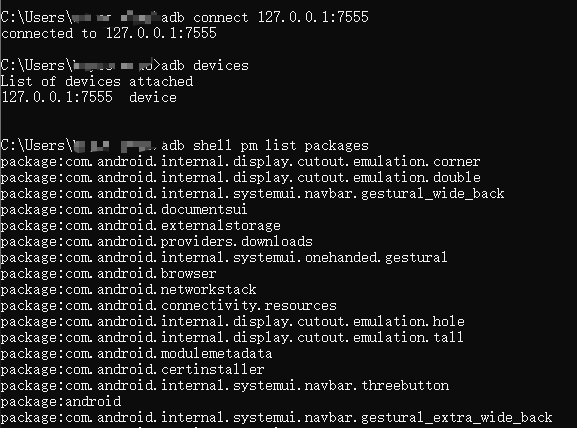The image size is (577, 428).
Task: Click the connectivity.resources package line
Action: [169, 305]
